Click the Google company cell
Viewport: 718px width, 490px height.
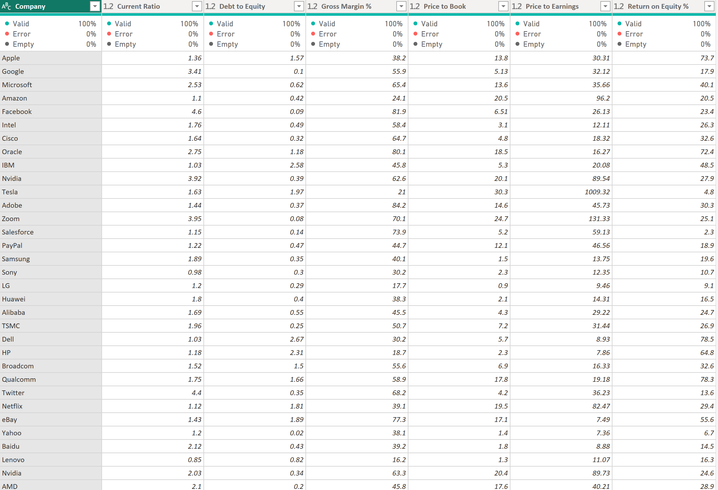pyautogui.click(x=50, y=71)
